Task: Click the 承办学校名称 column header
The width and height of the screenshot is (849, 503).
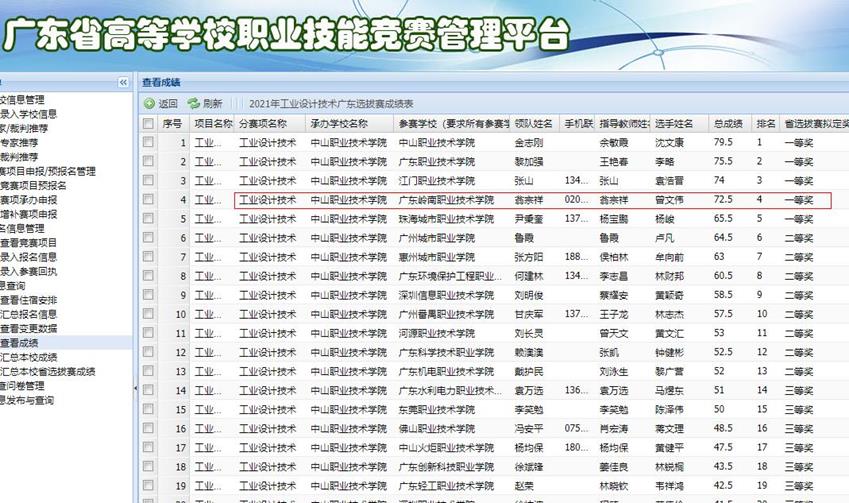Action: (339, 124)
